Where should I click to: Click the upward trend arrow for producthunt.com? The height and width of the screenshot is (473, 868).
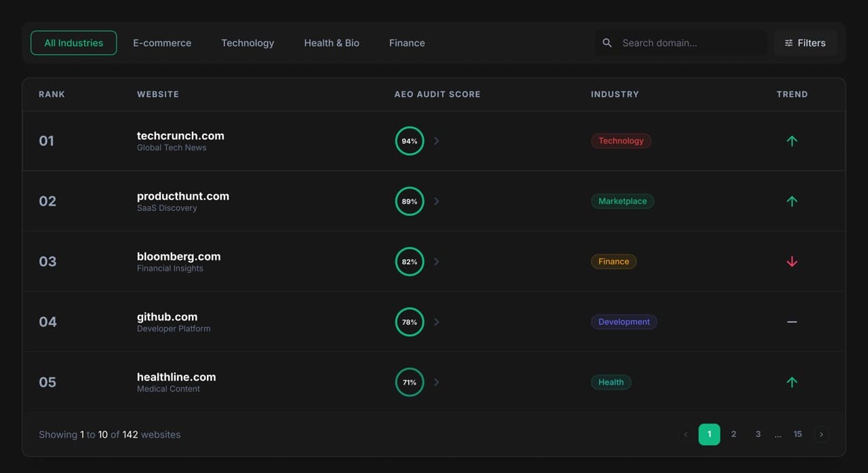coord(791,201)
